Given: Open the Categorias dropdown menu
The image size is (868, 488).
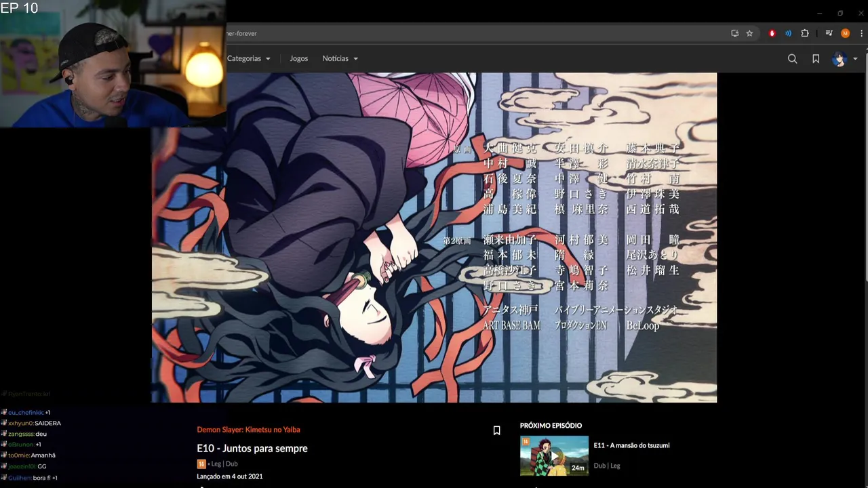Looking at the screenshot, I should [248, 58].
